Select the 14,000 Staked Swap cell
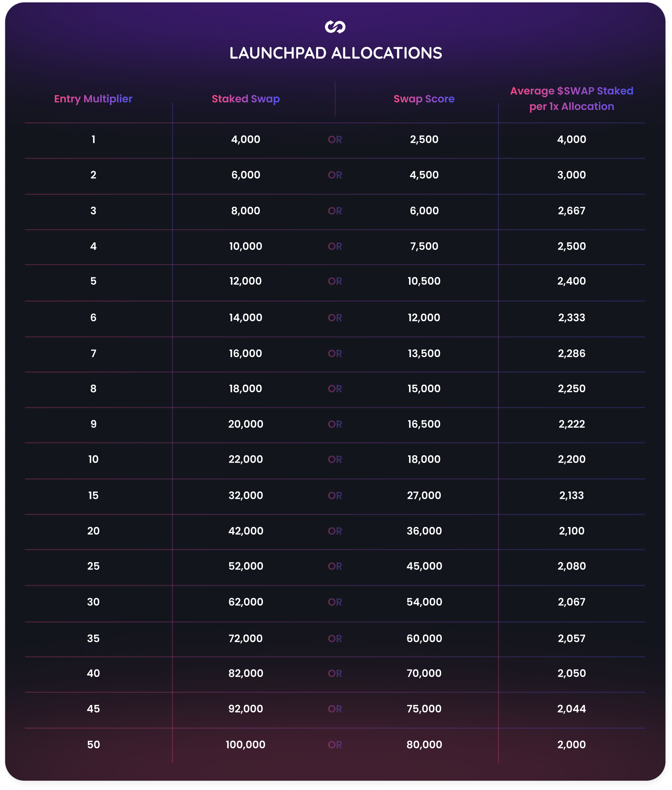Viewport: 672px width, 790px height. 246,318
